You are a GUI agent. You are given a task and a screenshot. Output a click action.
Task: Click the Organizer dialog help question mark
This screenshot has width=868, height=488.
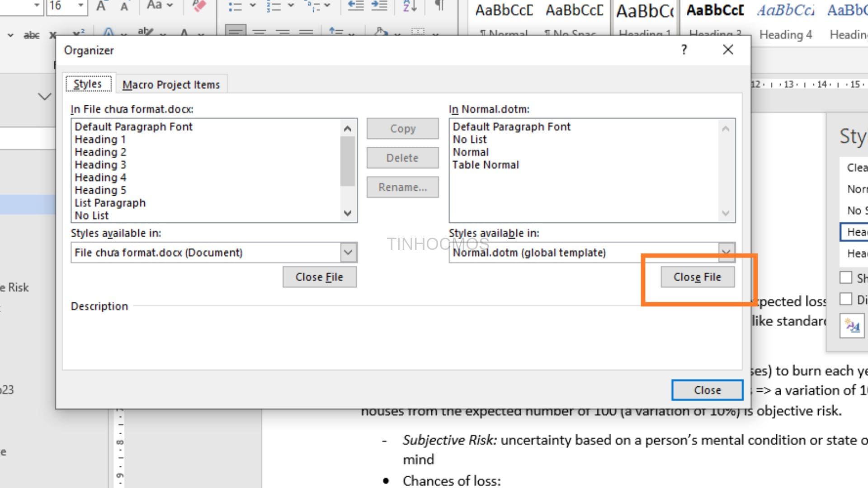tap(684, 50)
